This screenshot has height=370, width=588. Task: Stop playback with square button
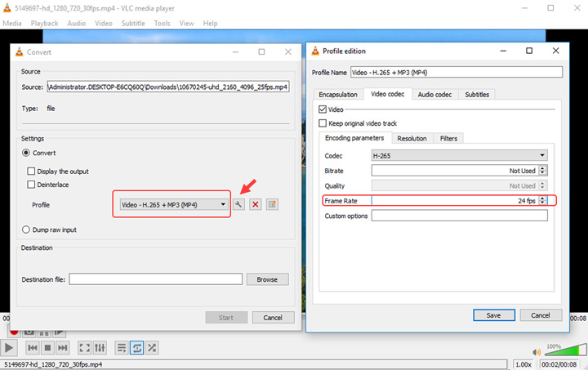point(47,348)
